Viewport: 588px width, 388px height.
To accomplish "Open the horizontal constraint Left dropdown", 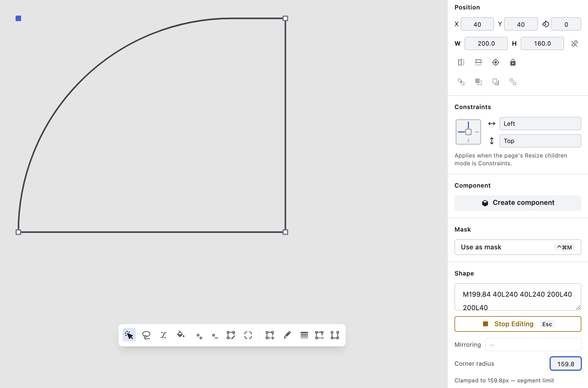I will point(540,124).
